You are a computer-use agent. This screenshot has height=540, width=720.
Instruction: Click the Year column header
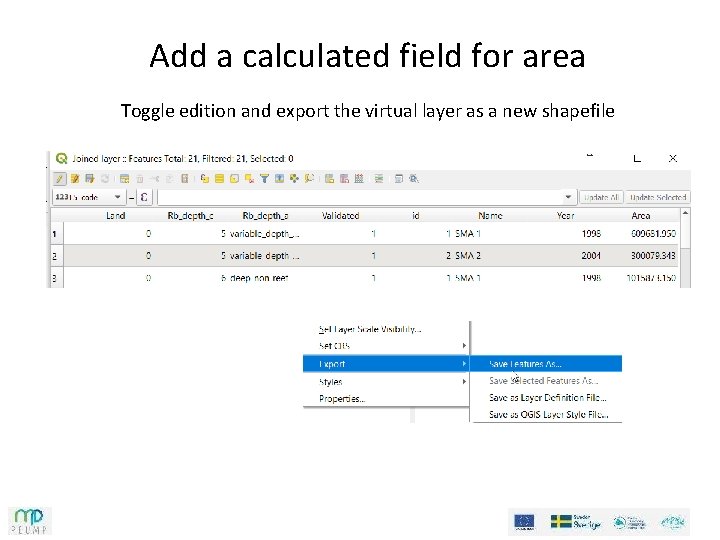coord(565,216)
